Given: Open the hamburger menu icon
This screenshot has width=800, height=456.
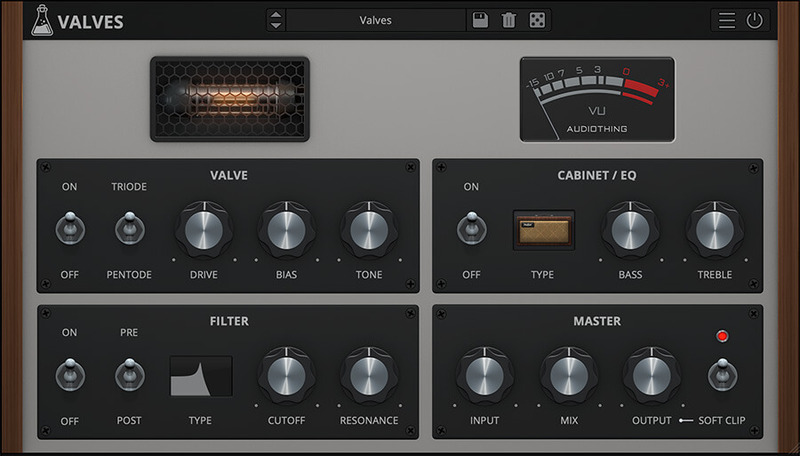Looking at the screenshot, I should [x=727, y=20].
